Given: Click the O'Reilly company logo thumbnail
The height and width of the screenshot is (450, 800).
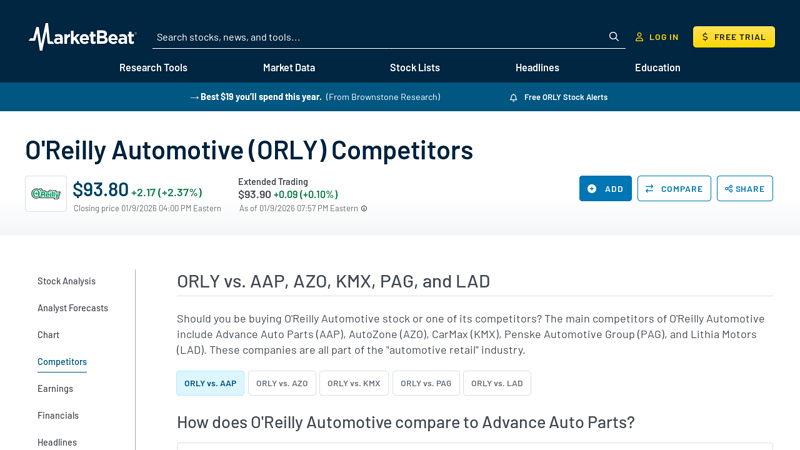Looking at the screenshot, I should coord(46,194).
